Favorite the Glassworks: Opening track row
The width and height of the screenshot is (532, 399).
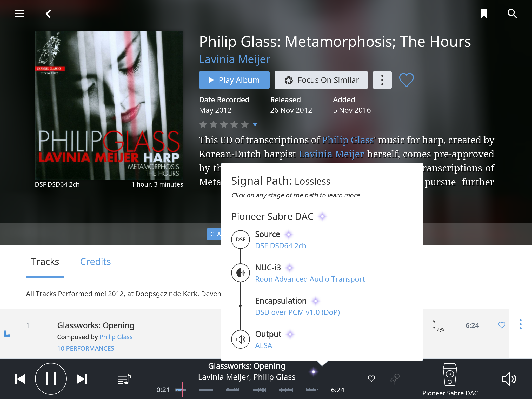(x=502, y=325)
